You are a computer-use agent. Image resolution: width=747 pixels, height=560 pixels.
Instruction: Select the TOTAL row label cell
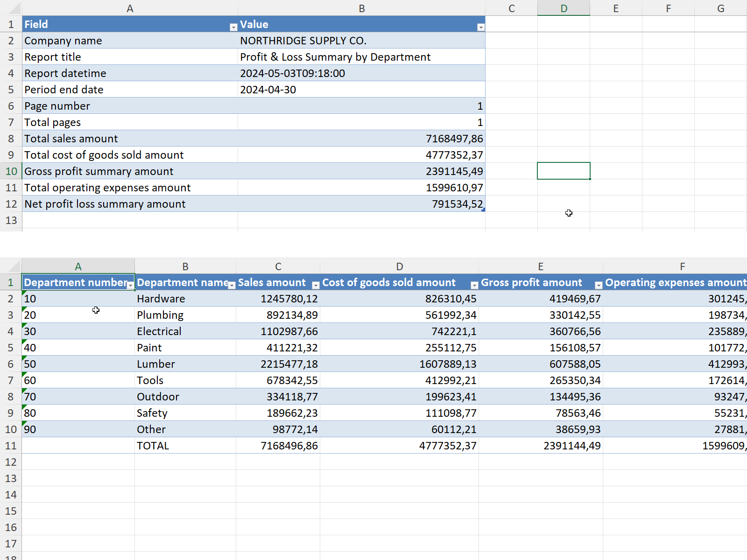(185, 446)
